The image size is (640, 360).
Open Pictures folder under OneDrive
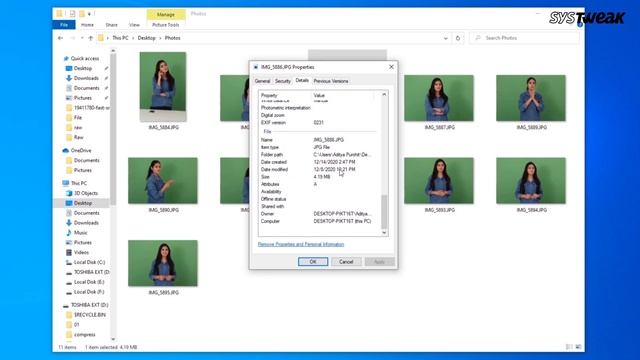(82, 170)
